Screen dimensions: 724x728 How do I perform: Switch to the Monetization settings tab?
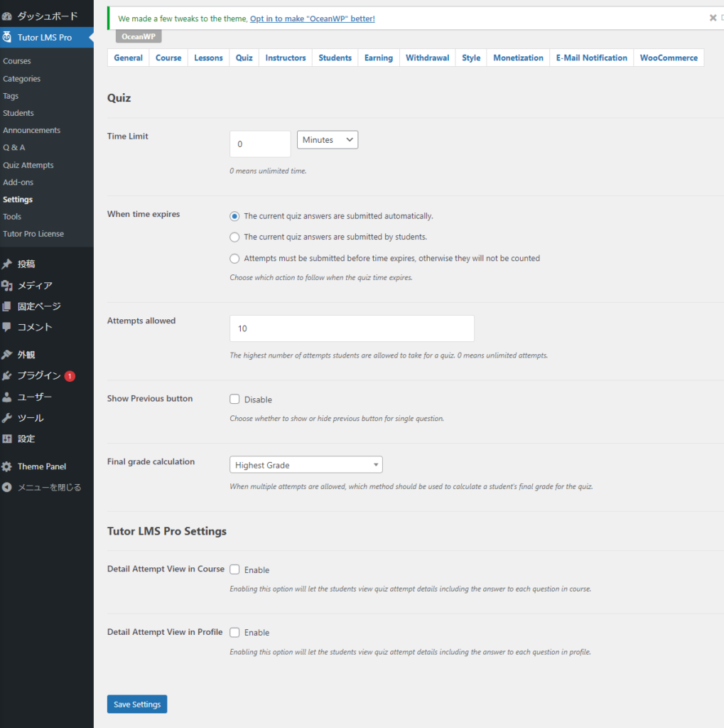[x=518, y=58]
